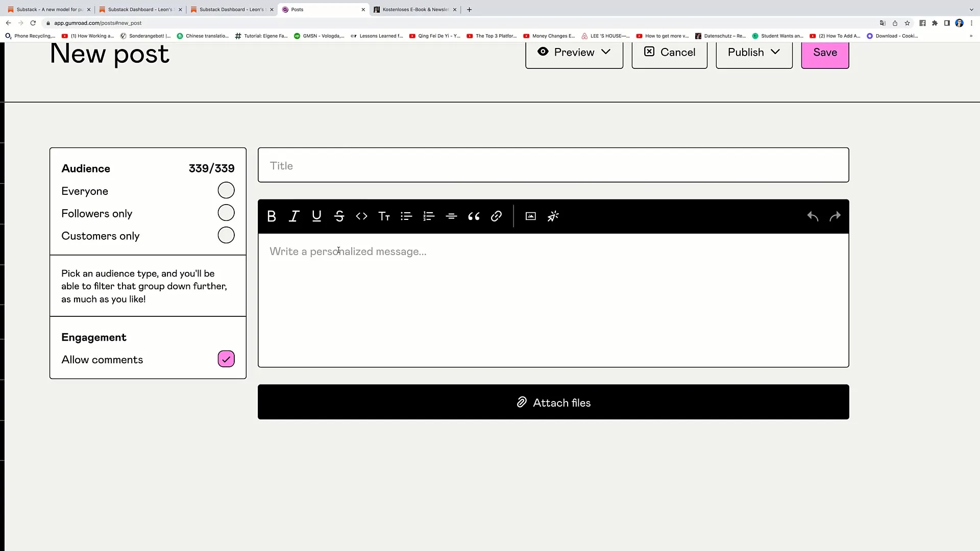
Task: Apply strikethrough to selected text
Action: 339,216
